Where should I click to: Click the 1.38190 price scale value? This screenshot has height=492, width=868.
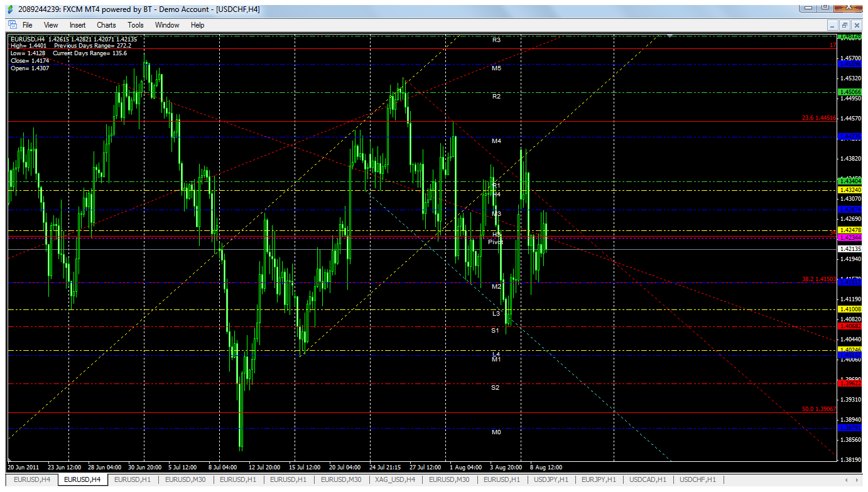pyautogui.click(x=850, y=460)
